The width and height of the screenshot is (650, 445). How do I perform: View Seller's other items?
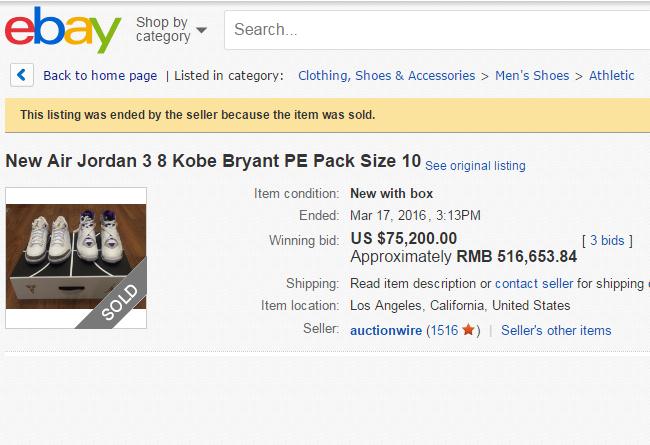pos(556,330)
